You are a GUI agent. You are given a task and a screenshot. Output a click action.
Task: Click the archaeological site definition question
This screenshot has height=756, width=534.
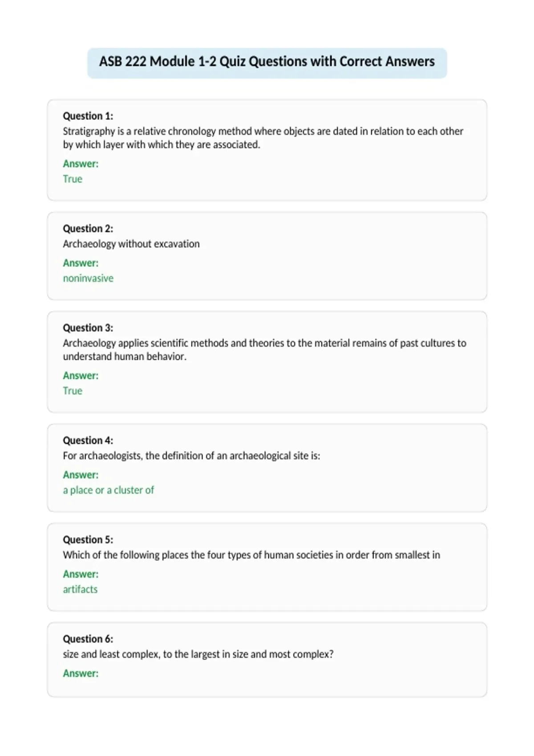[191, 456]
